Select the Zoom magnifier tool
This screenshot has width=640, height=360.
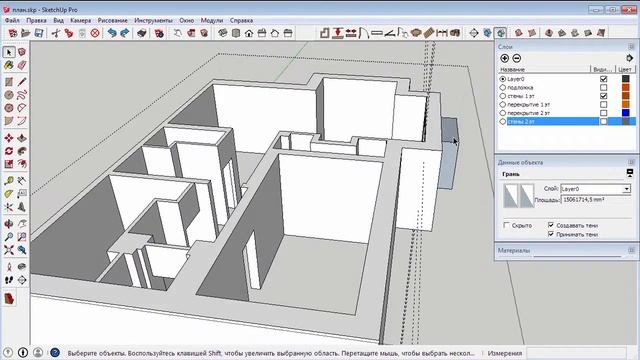[9, 237]
